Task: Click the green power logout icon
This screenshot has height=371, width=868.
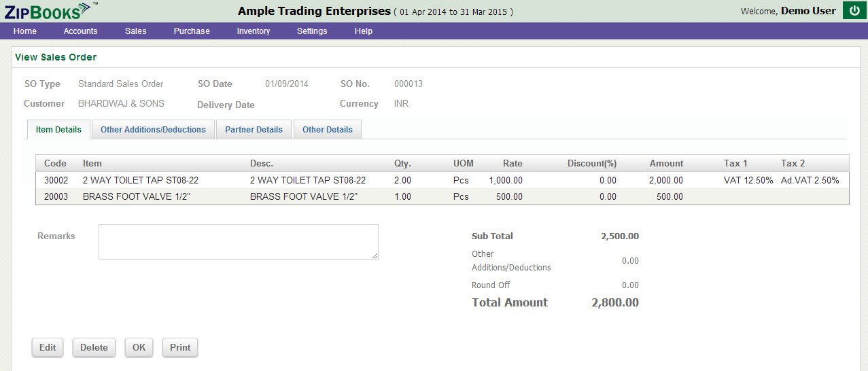Action: click(x=854, y=11)
